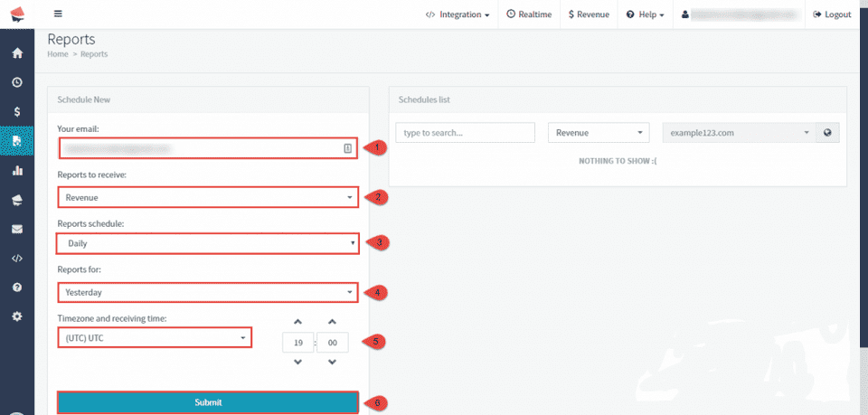Click the bar chart icon in the sidebar
Image resolution: width=868 pixels, height=415 pixels.
pyautogui.click(x=16, y=170)
